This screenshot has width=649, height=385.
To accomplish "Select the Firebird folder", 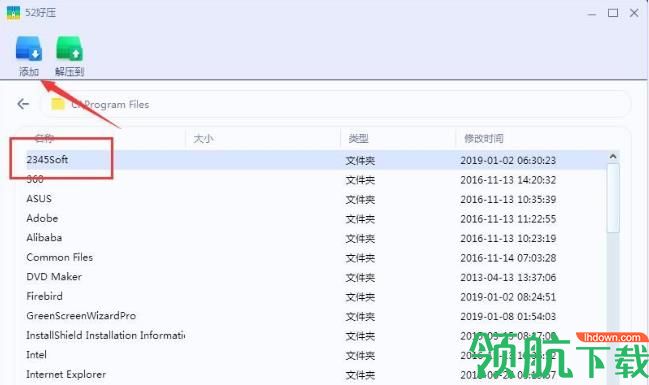I will point(44,296).
